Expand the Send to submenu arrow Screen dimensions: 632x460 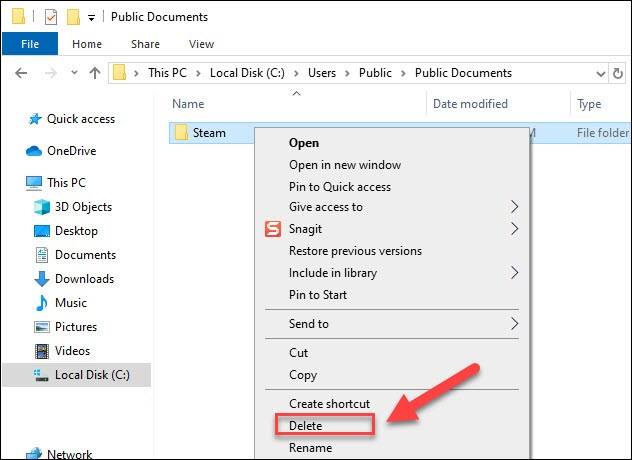coord(514,324)
